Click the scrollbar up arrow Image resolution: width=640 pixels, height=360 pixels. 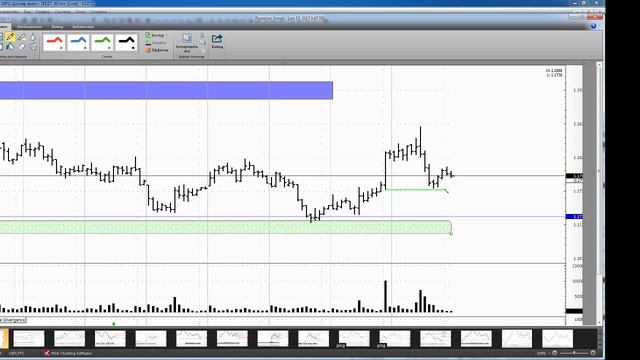click(x=599, y=64)
